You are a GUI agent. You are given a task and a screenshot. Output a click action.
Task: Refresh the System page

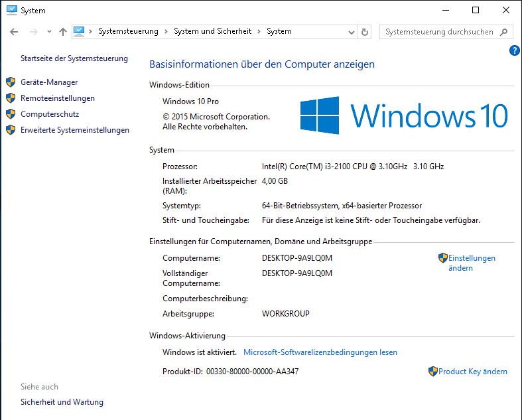click(365, 32)
